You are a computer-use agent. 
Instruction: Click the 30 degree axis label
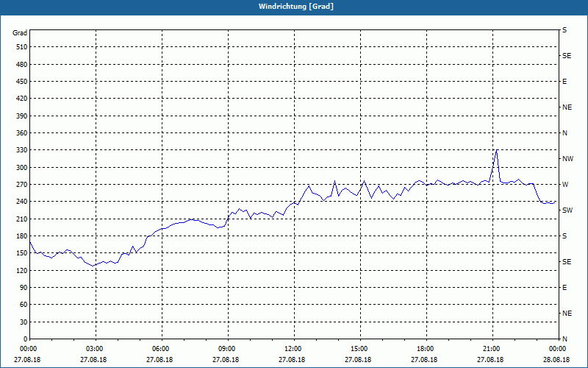coord(24,322)
